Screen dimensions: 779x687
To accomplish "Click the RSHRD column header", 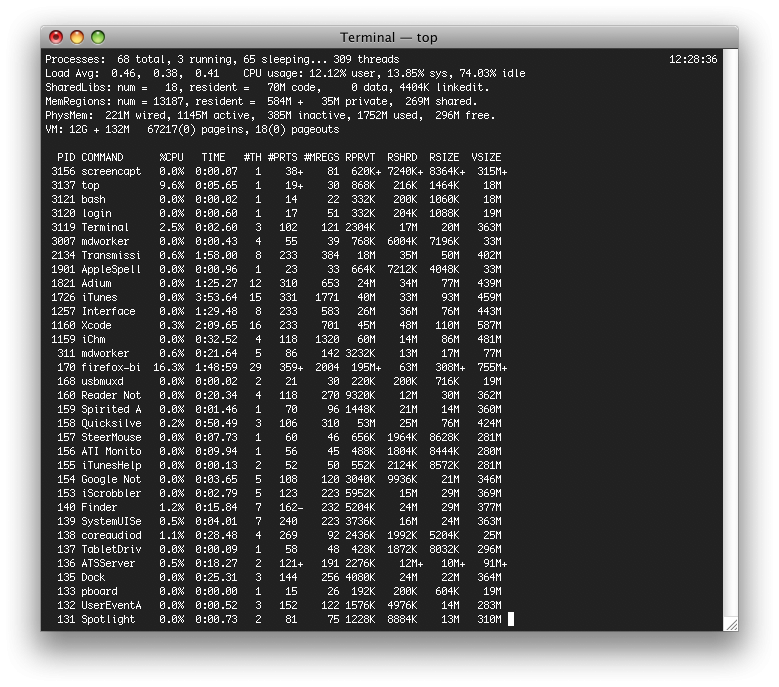I will tap(402, 157).
